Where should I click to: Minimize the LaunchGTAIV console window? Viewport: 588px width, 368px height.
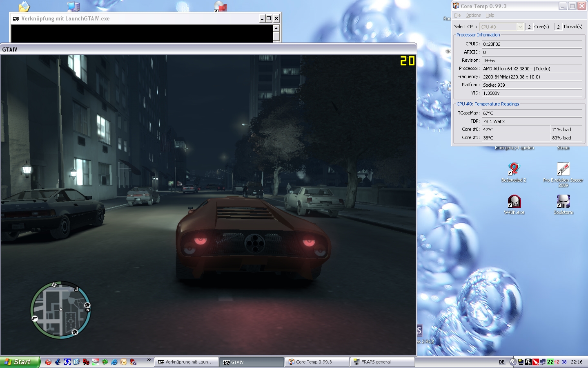click(x=262, y=18)
